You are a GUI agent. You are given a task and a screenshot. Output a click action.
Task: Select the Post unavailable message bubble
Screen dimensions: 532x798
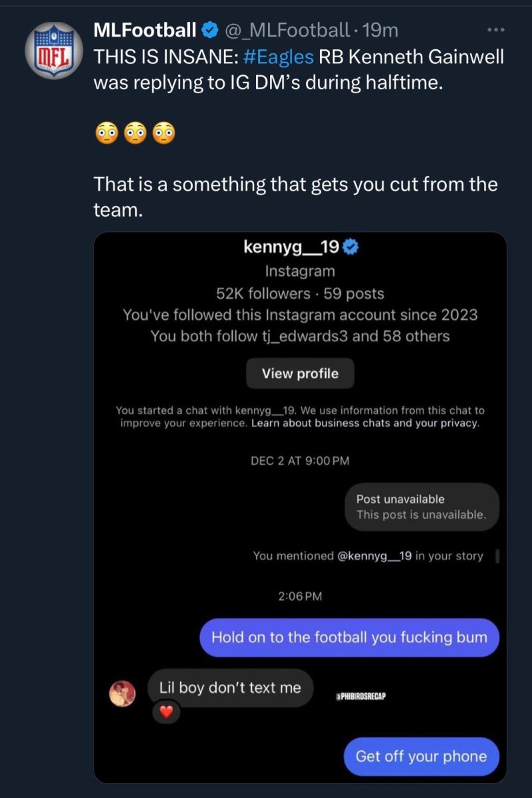pos(422,507)
